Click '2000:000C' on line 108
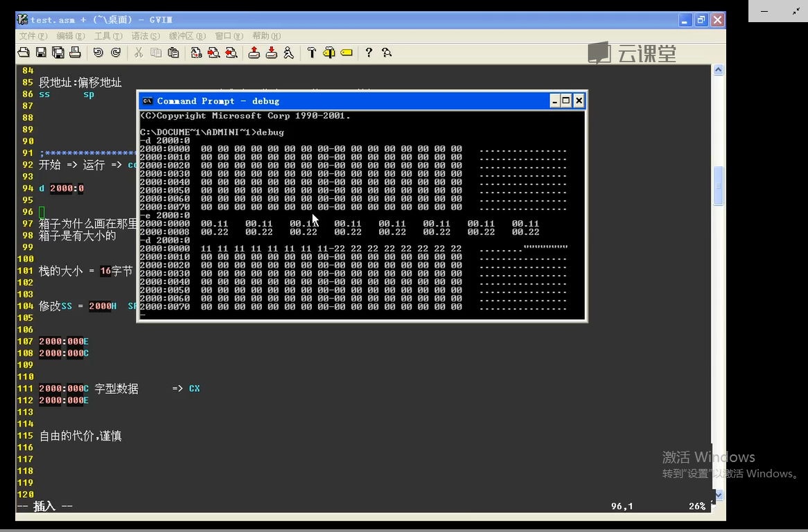 tap(64, 353)
